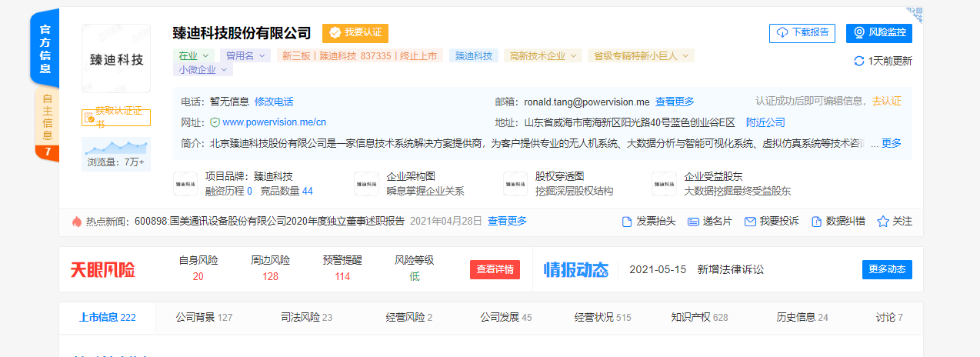Click the email ronald.tang@powervision.me
Viewport: 980px width, 357px height.
pos(587,102)
